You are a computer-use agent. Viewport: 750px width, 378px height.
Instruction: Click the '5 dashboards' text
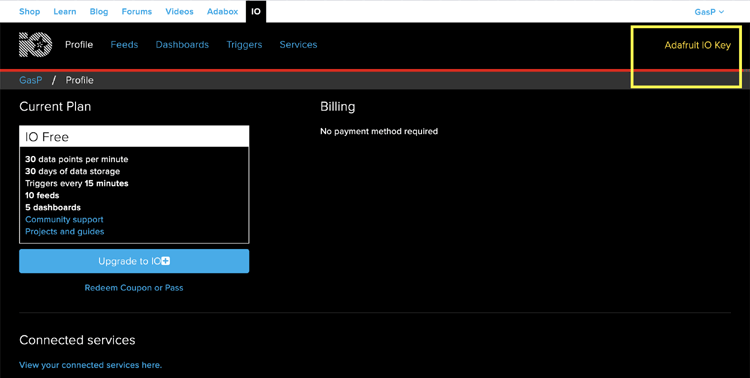pyautogui.click(x=53, y=208)
